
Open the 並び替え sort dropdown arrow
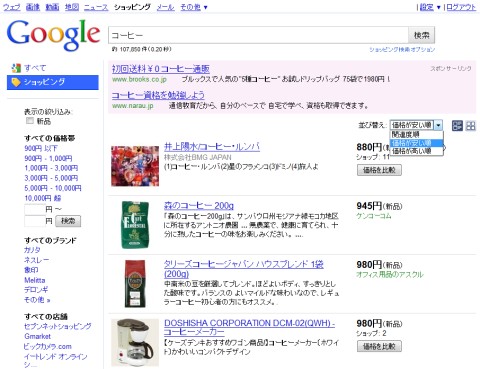[439, 125]
